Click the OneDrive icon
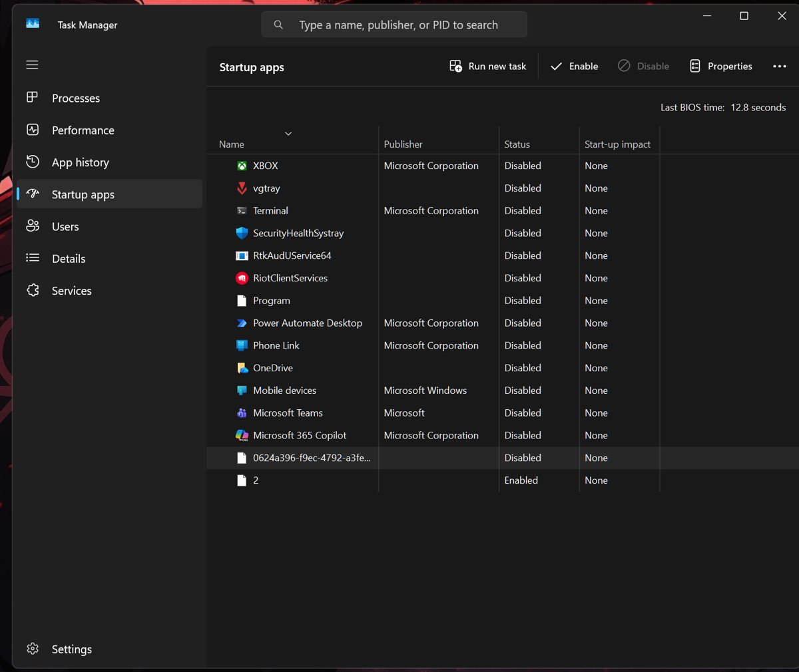Screen dimensions: 799x672 pyautogui.click(x=242, y=368)
